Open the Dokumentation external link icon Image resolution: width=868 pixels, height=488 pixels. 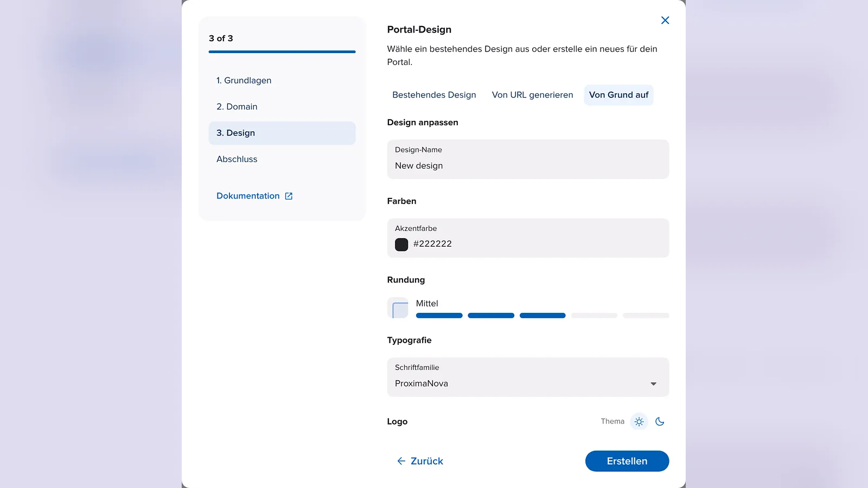point(289,196)
